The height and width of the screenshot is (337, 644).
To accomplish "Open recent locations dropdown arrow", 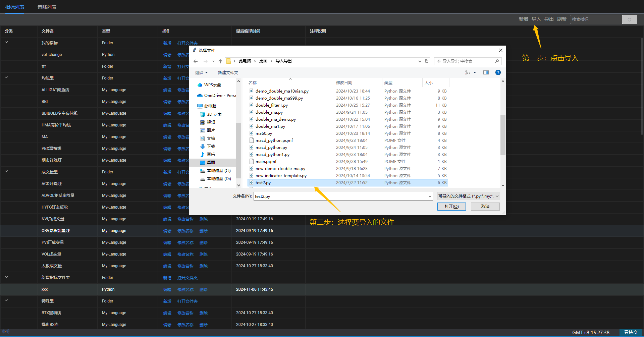I will 213,61.
